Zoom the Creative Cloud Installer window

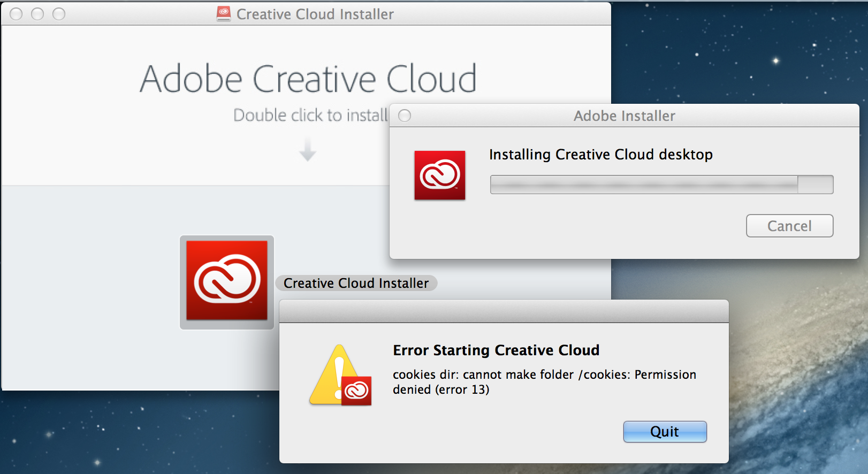click(59, 14)
